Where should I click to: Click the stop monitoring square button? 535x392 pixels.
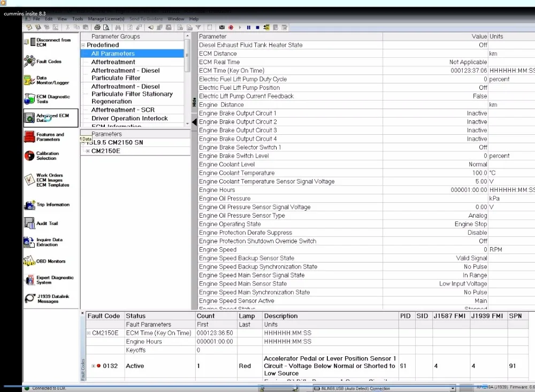[x=258, y=27]
